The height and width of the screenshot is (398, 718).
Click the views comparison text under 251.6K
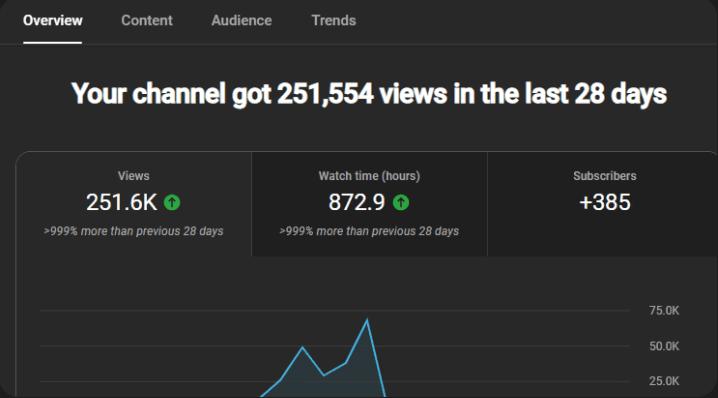pos(134,231)
